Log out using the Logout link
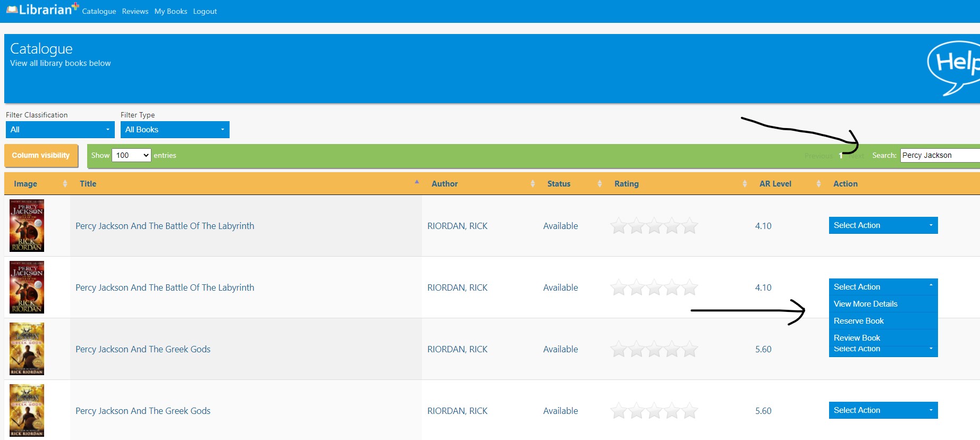This screenshot has height=440, width=980. click(x=205, y=11)
